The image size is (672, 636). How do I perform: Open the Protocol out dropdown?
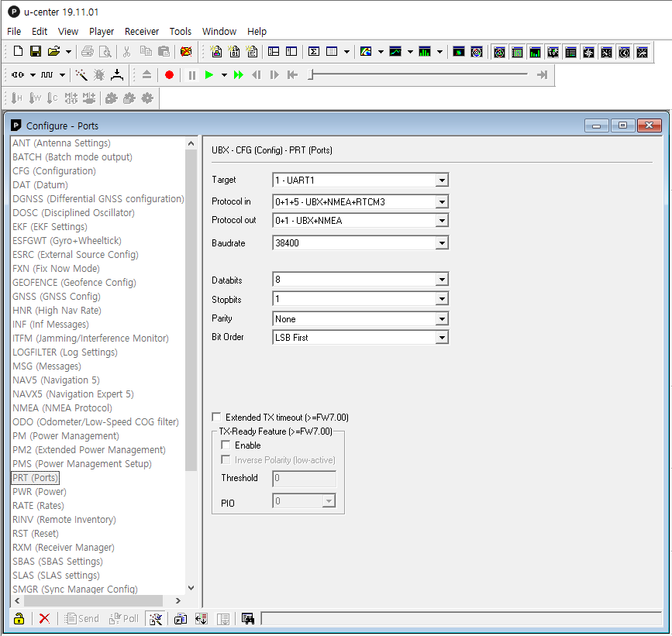pos(442,221)
